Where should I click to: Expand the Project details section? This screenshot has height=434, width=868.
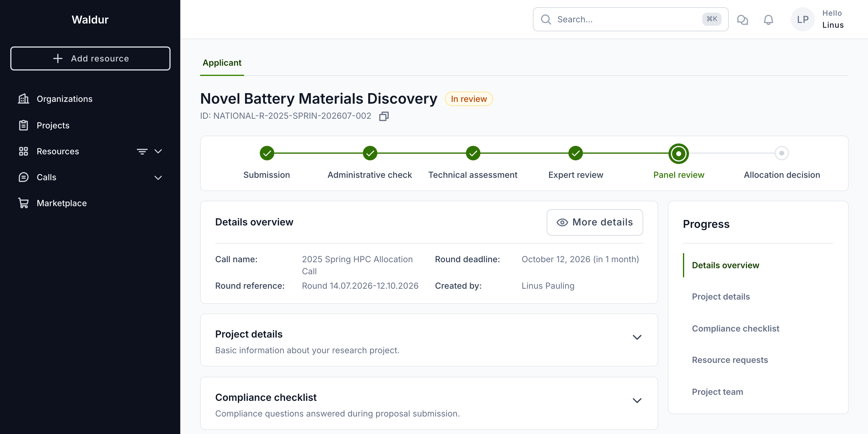point(637,337)
